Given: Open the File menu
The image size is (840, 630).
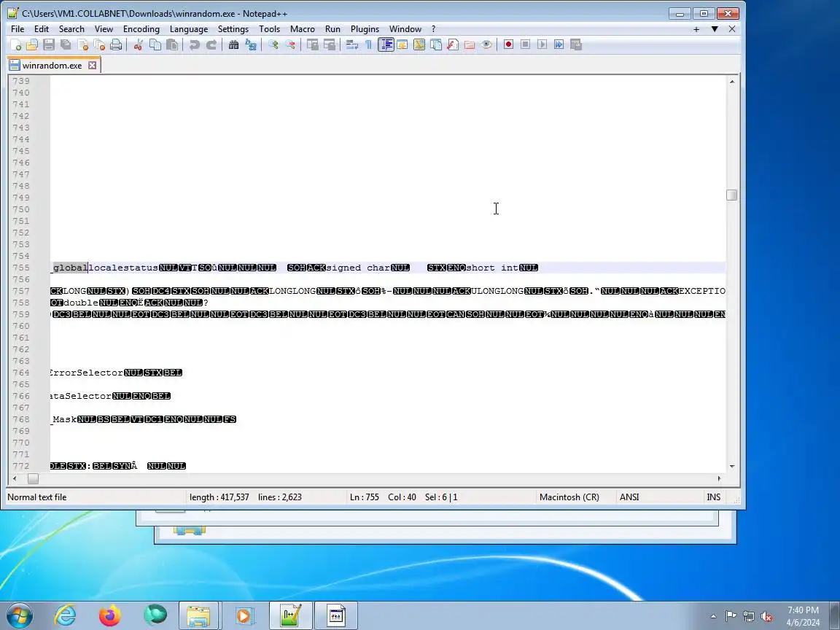Looking at the screenshot, I should pos(17,29).
